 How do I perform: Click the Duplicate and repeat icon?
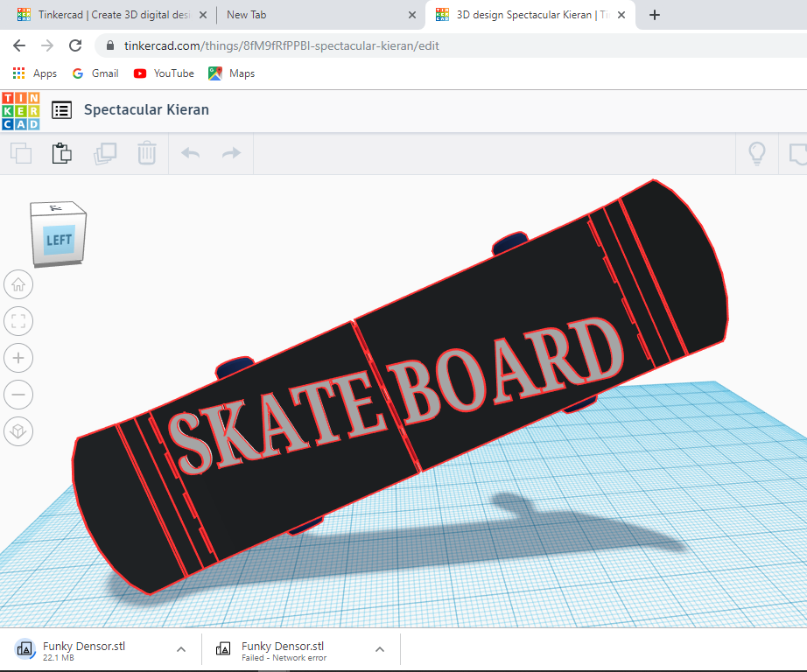click(105, 153)
